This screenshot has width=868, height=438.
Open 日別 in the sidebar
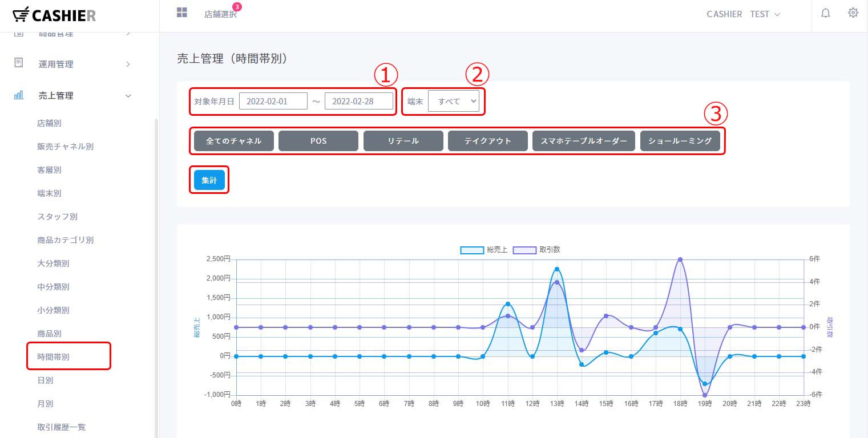click(x=45, y=380)
